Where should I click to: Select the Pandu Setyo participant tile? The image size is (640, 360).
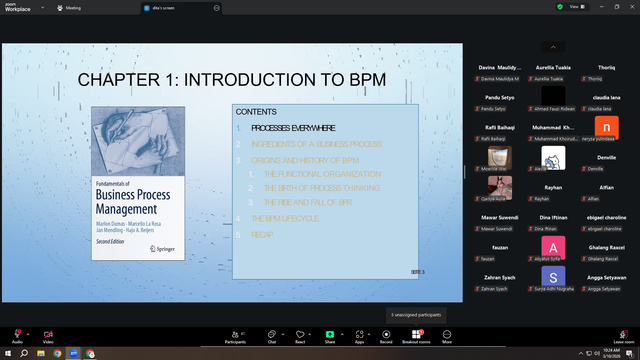500,103
